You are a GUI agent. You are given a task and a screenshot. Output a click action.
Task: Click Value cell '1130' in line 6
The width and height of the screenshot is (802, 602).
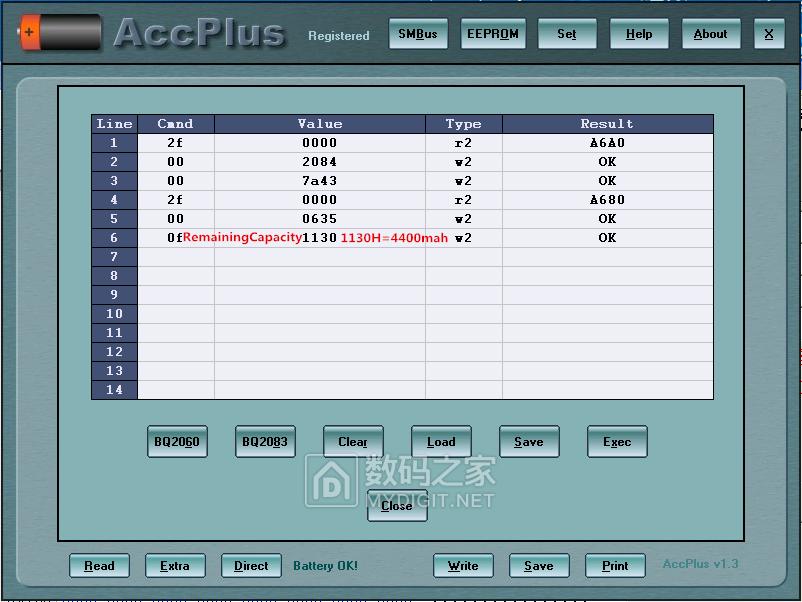320,238
